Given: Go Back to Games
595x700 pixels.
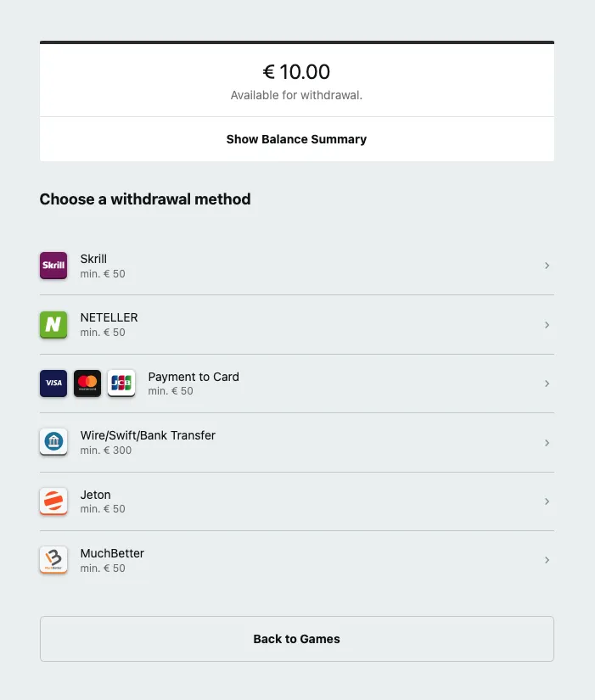Looking at the screenshot, I should [296, 639].
